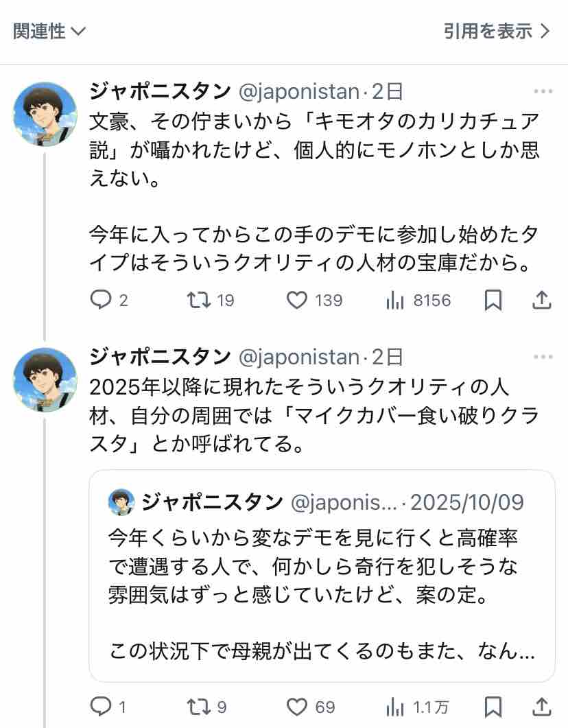This screenshot has height=728, width=568.
Task: Open the 関連性 sort dropdown
Action: 49,32
